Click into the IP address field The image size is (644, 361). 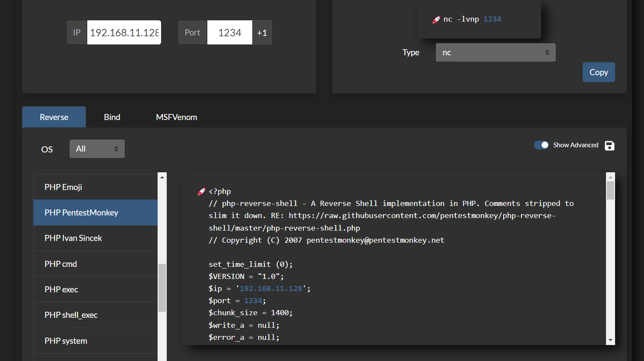tap(124, 32)
